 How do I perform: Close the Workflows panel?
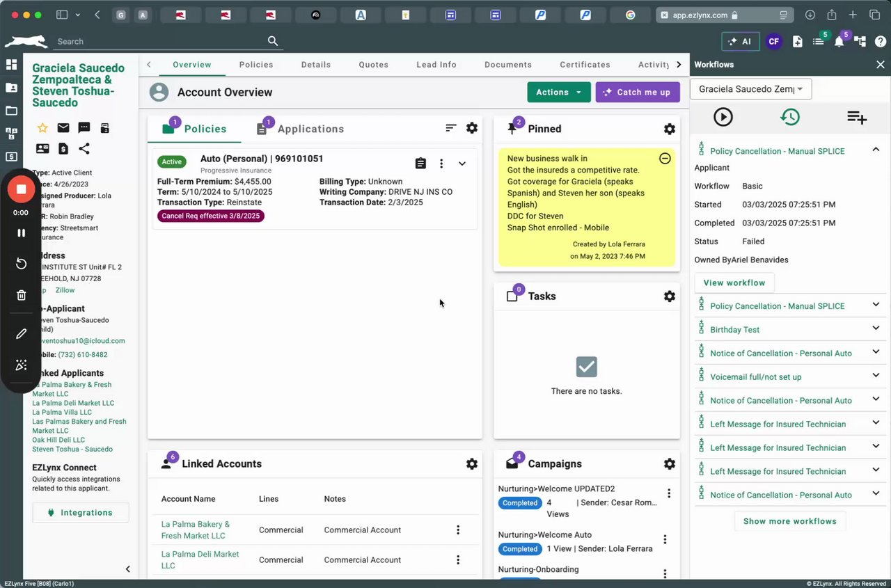pos(881,65)
